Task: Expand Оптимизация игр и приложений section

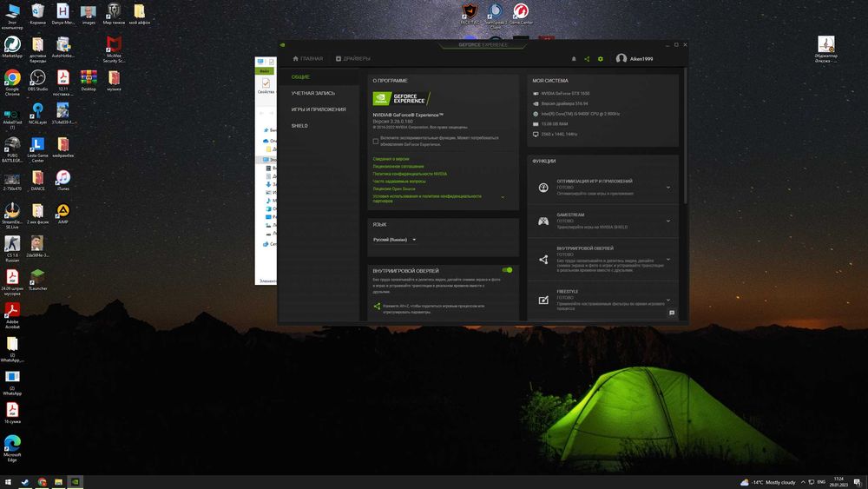Action: (x=668, y=188)
